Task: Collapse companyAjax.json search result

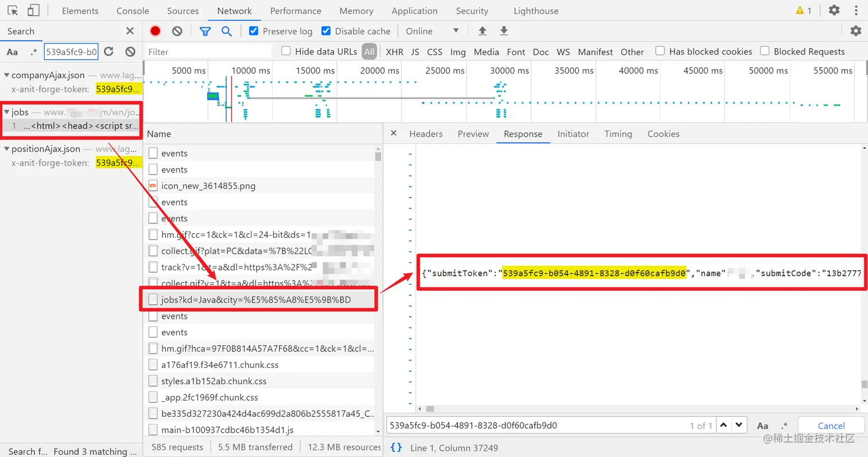Action: click(x=6, y=75)
